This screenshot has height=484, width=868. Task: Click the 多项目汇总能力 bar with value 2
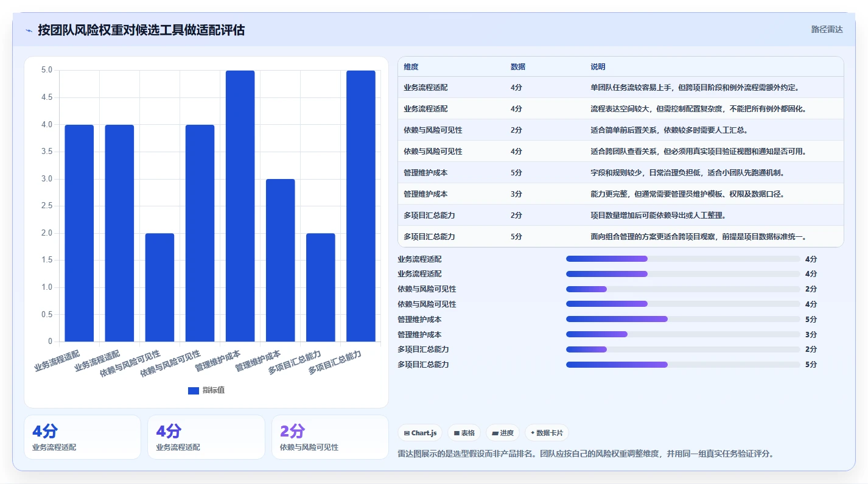pos(321,287)
